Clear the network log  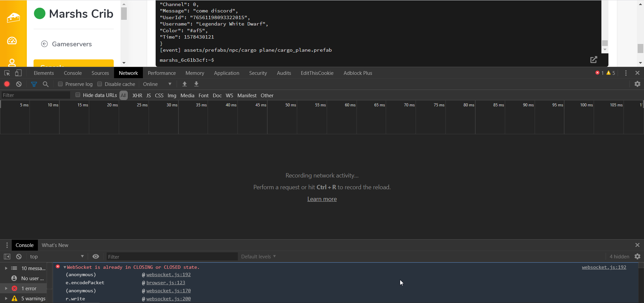pos(19,84)
